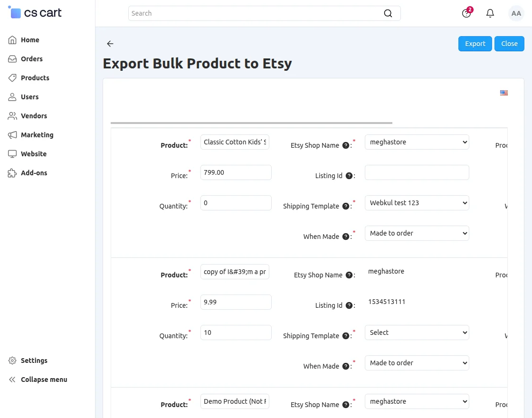The image size is (532, 418).
Task: Click the Collapse menu double-chevron icon
Action: pyautogui.click(x=12, y=380)
